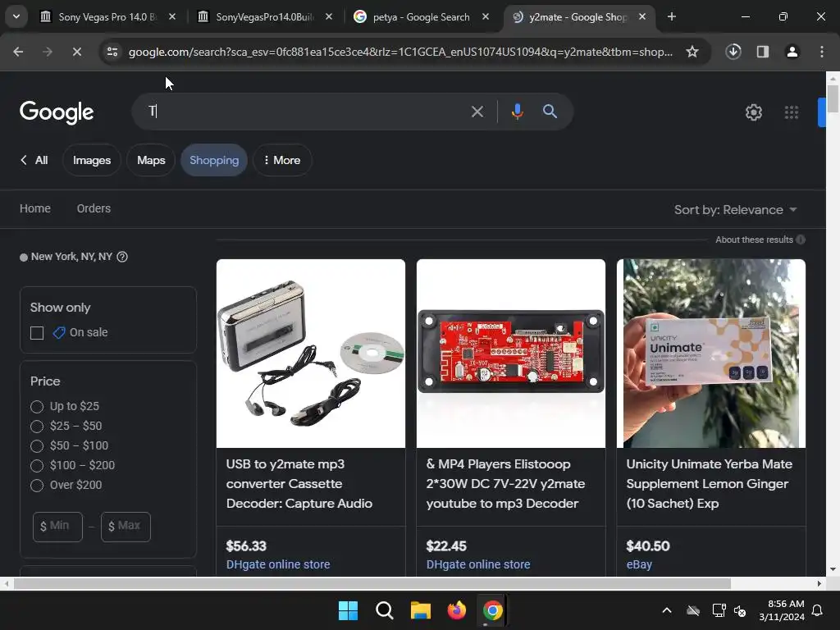Switch to Maps results
The width and height of the screenshot is (840, 630).
(151, 160)
